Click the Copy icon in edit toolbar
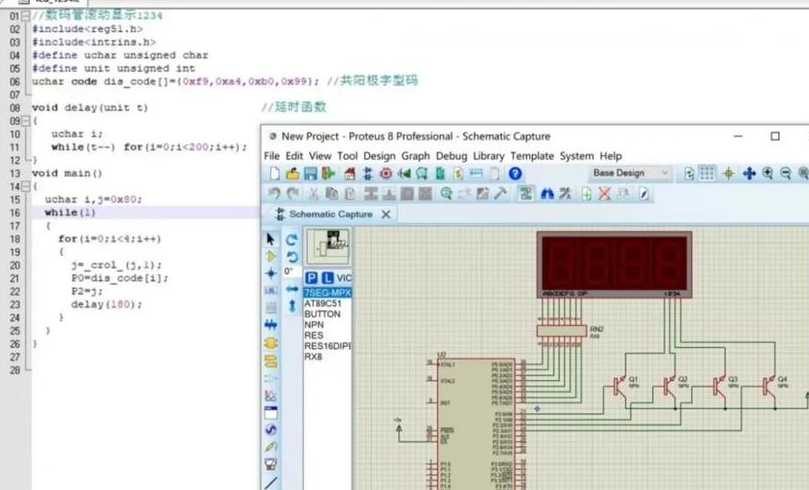Image resolution: width=809 pixels, height=490 pixels. tap(331, 194)
